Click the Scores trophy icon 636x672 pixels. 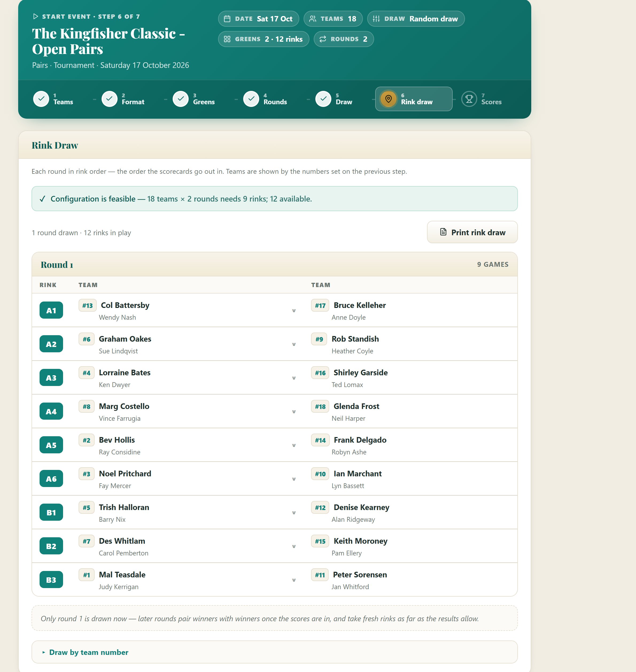pyautogui.click(x=469, y=99)
